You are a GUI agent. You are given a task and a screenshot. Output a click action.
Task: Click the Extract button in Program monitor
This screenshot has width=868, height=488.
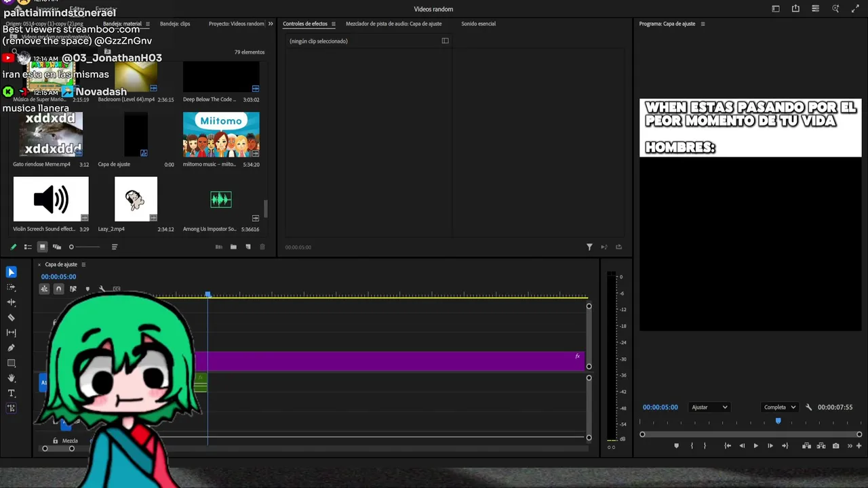coord(821,446)
